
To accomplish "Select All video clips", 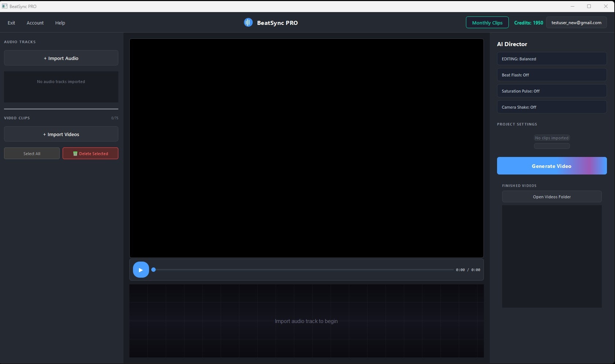I will coord(32,153).
